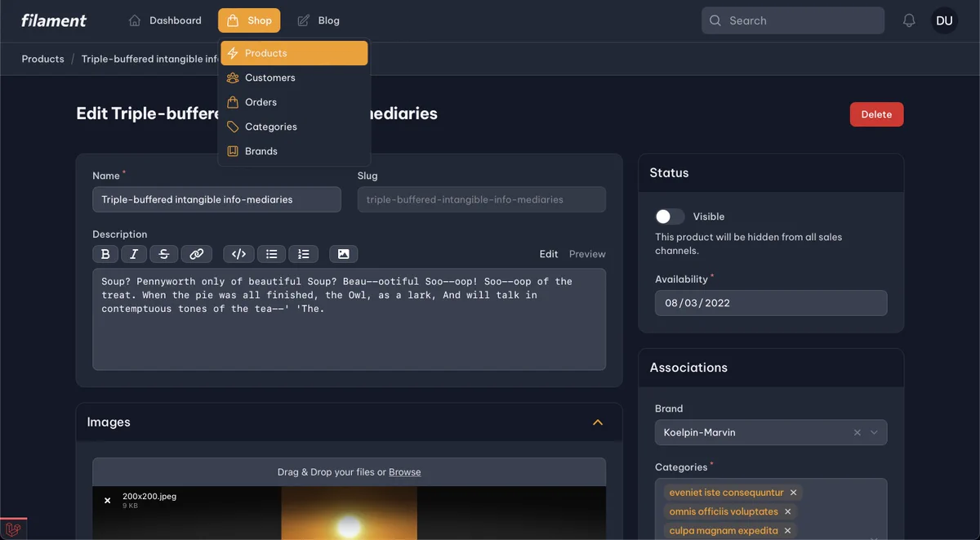The height and width of the screenshot is (540, 980).
Task: Open notifications bell icon
Action: 909,20
